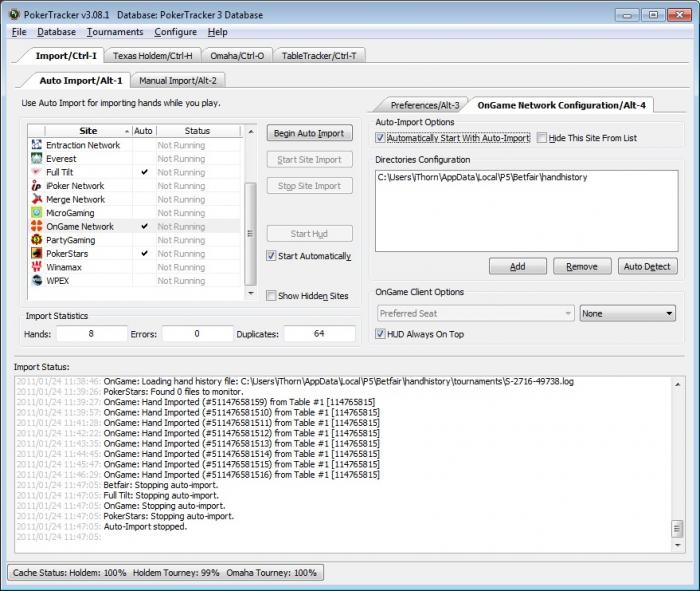The width and height of the screenshot is (700, 591).
Task: Select the PartyGaming site icon
Action: pyautogui.click(x=37, y=240)
